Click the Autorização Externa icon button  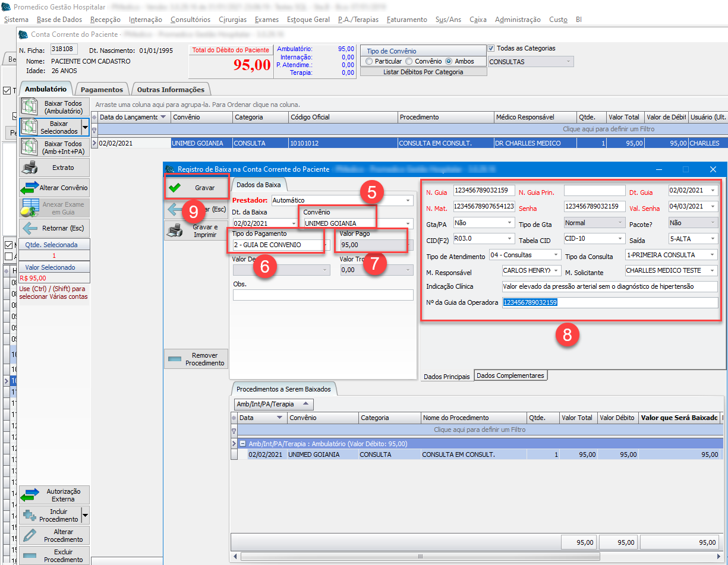55,495
